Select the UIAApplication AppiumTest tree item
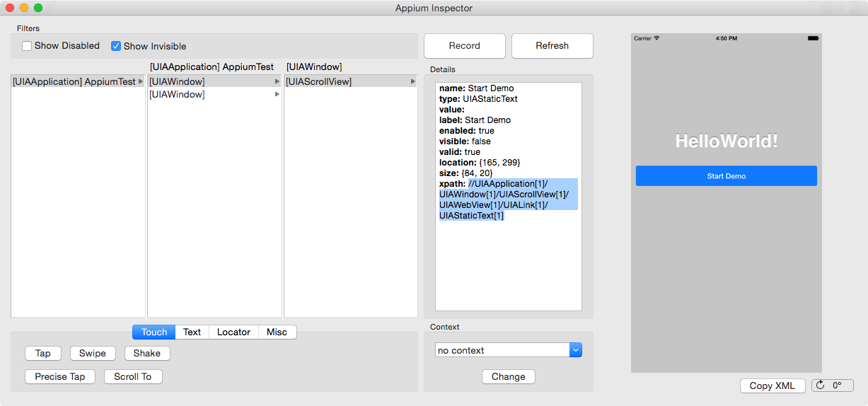868x406 pixels. point(74,82)
